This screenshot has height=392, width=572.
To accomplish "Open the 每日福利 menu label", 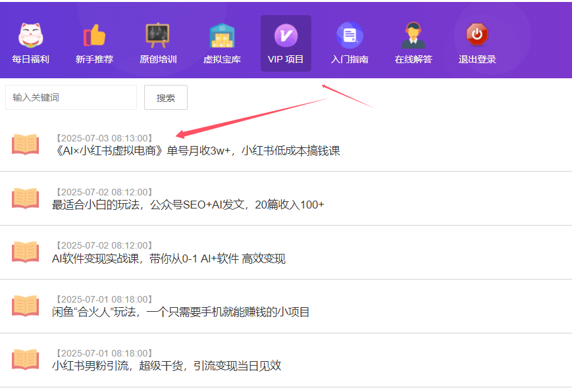I will tap(31, 59).
